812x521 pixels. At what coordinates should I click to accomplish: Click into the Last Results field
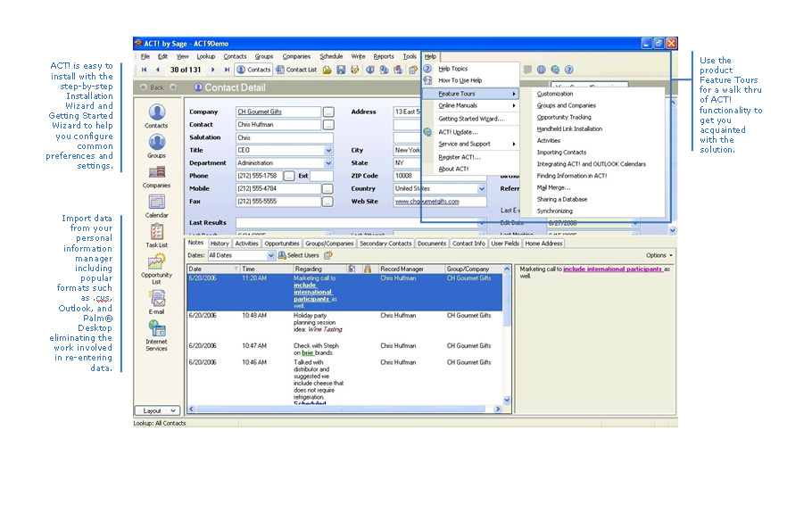(361, 223)
